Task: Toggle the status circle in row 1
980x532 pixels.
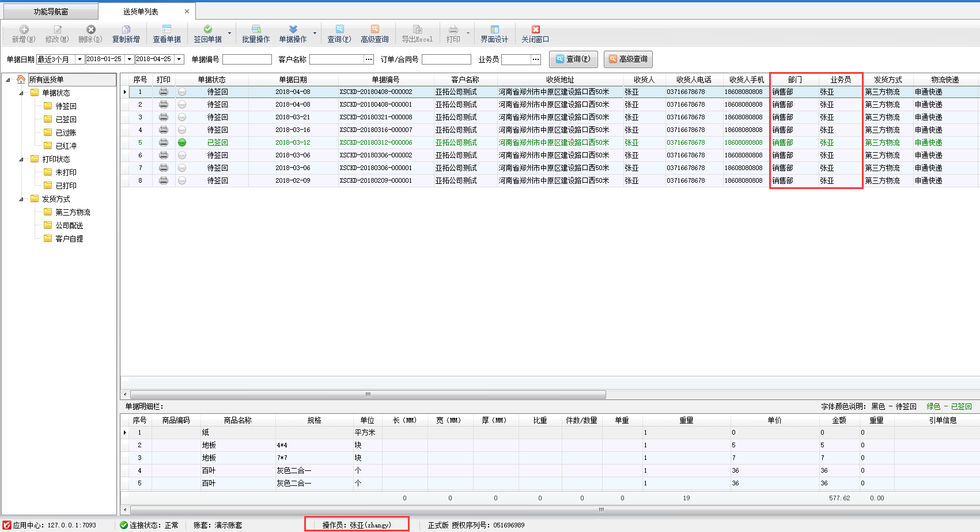Action: click(182, 92)
